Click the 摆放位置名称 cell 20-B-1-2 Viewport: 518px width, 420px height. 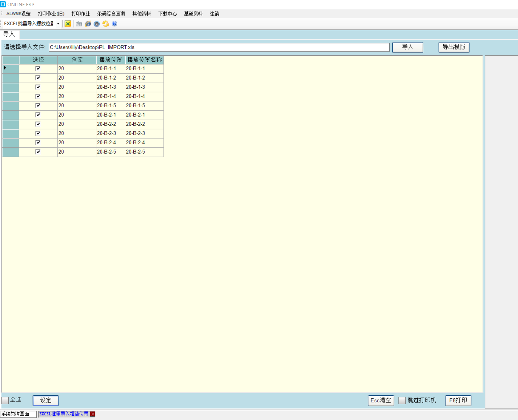coord(144,78)
